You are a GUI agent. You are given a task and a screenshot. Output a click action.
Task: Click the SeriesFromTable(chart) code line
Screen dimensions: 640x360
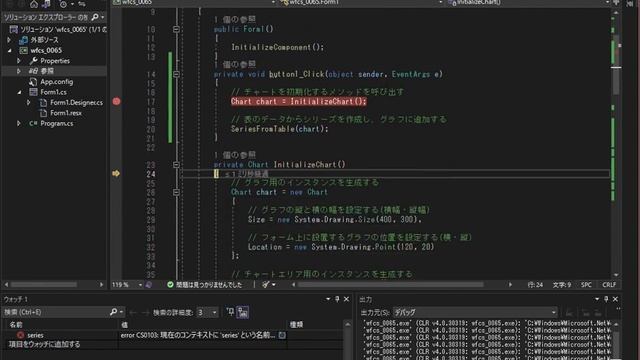pyautogui.click(x=280, y=129)
